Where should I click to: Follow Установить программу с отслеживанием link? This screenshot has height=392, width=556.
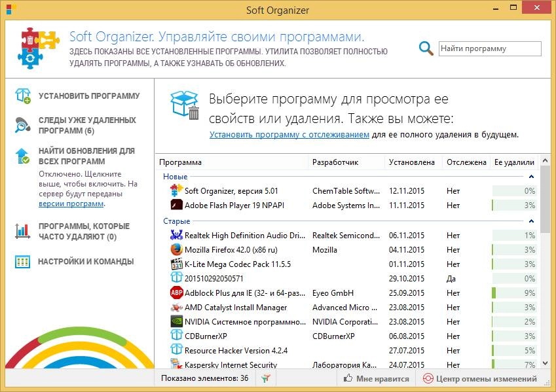coord(289,135)
